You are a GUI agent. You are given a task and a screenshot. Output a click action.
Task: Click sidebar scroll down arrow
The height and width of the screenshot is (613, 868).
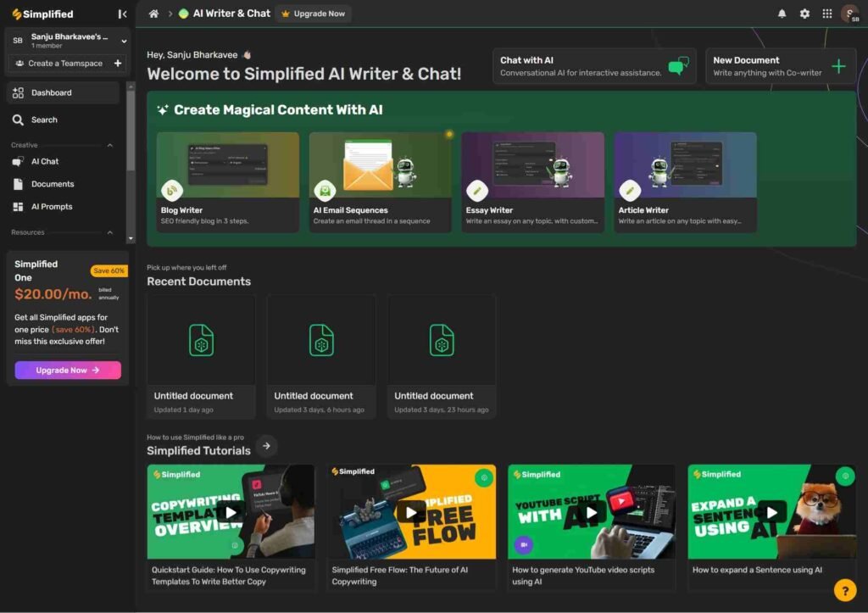(131, 238)
